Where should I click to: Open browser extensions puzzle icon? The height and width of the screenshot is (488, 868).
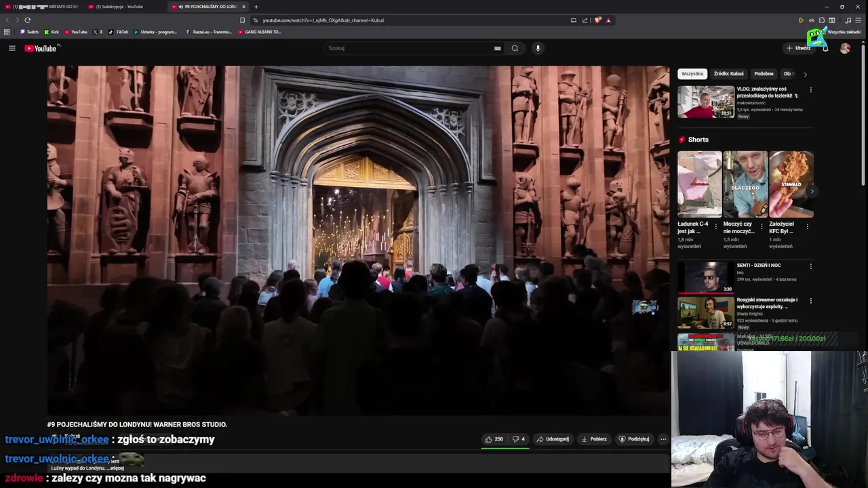822,20
